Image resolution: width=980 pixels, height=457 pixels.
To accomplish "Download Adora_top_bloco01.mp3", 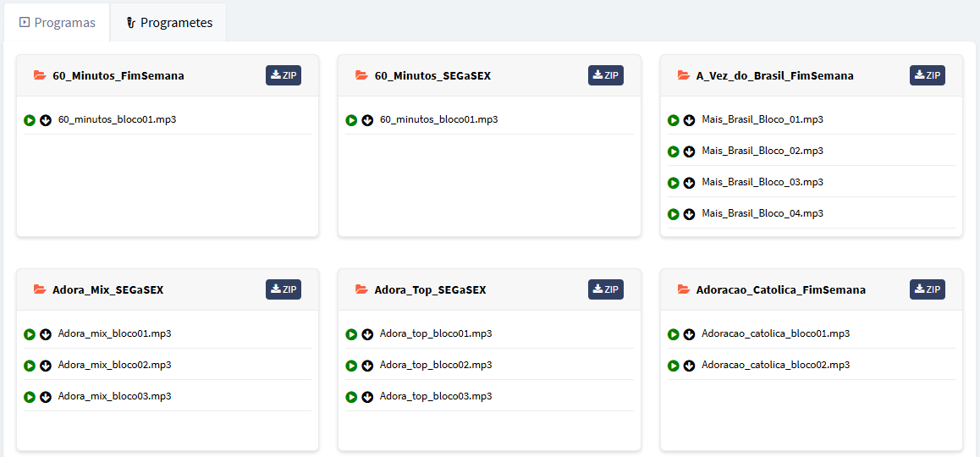I will click(367, 334).
